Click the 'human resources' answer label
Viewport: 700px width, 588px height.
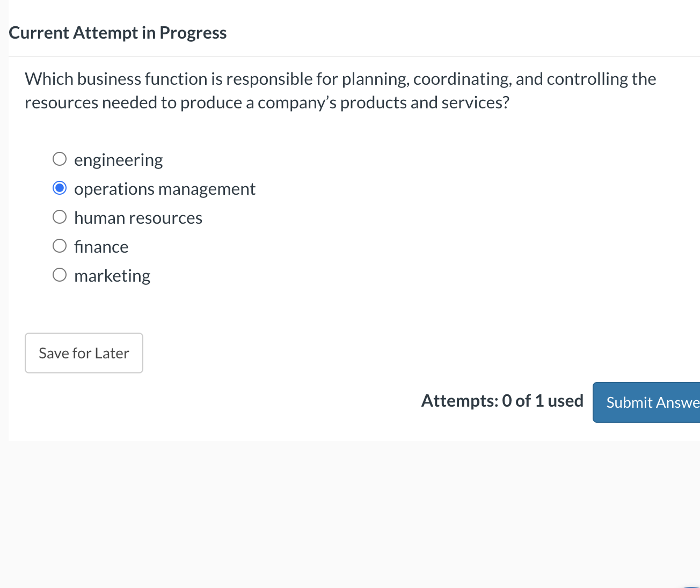[x=138, y=218]
